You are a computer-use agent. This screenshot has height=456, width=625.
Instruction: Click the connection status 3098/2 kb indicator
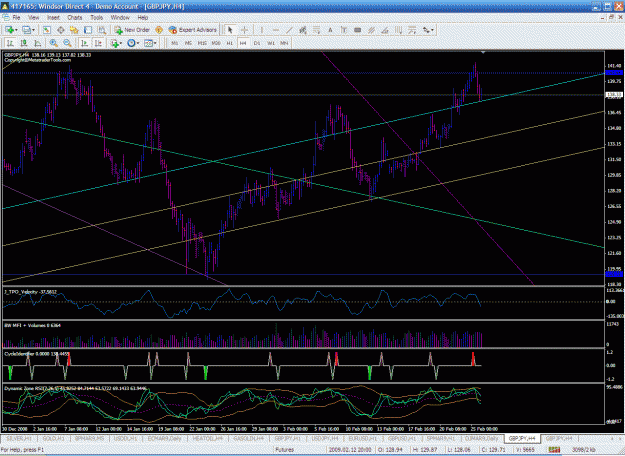click(584, 450)
